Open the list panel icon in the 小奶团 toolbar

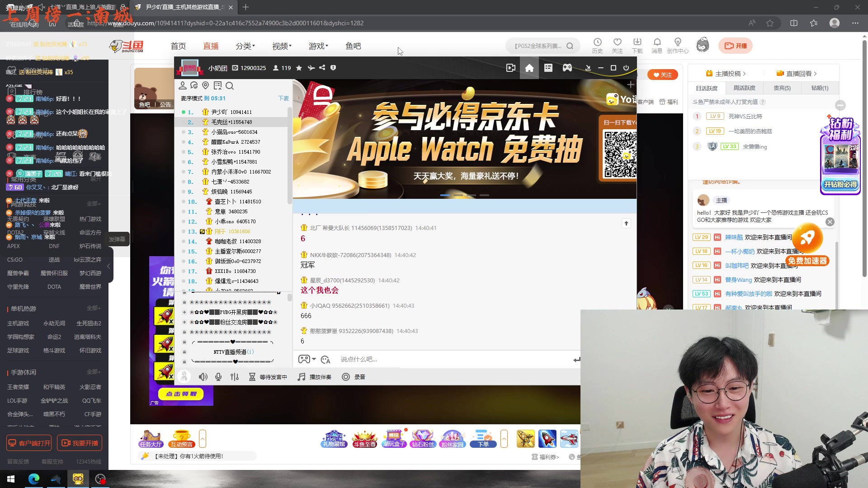(x=548, y=68)
